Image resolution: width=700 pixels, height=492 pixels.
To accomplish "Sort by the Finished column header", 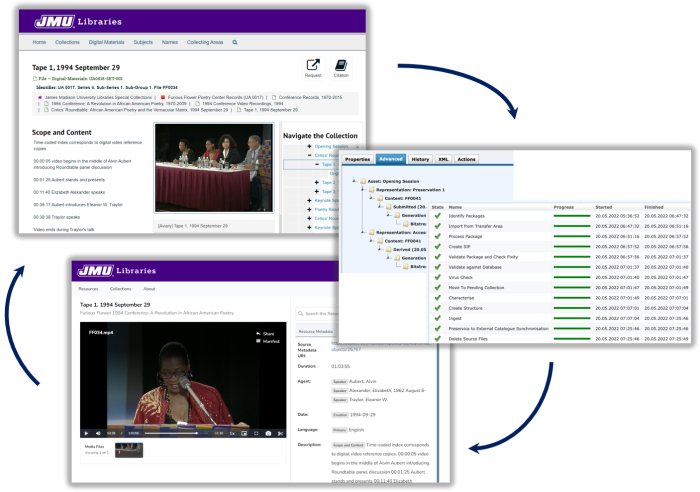I will tap(654, 207).
